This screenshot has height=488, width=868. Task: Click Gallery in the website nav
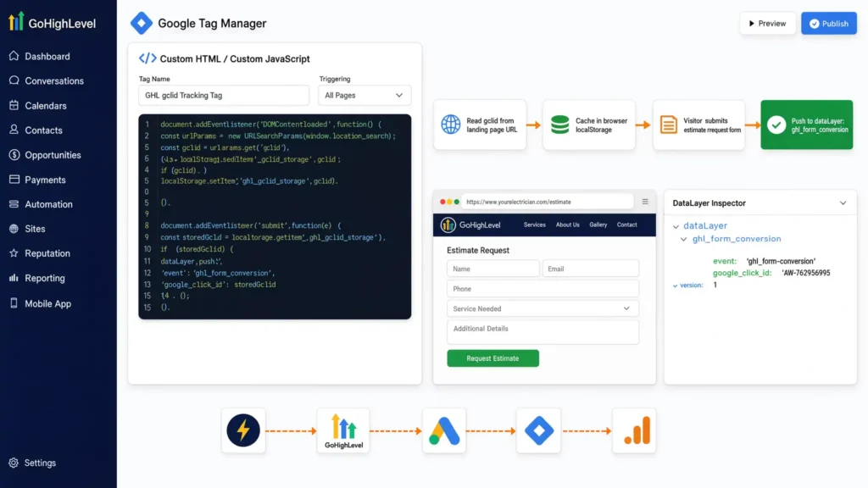pos(598,225)
